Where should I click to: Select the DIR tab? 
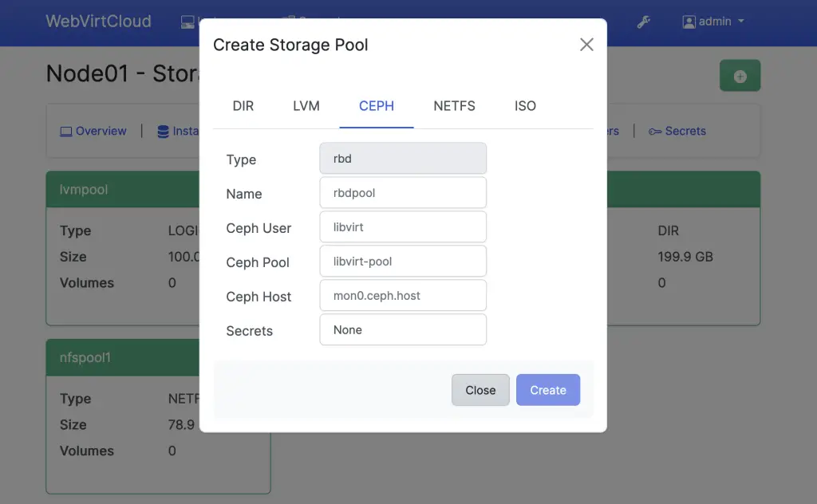243,105
